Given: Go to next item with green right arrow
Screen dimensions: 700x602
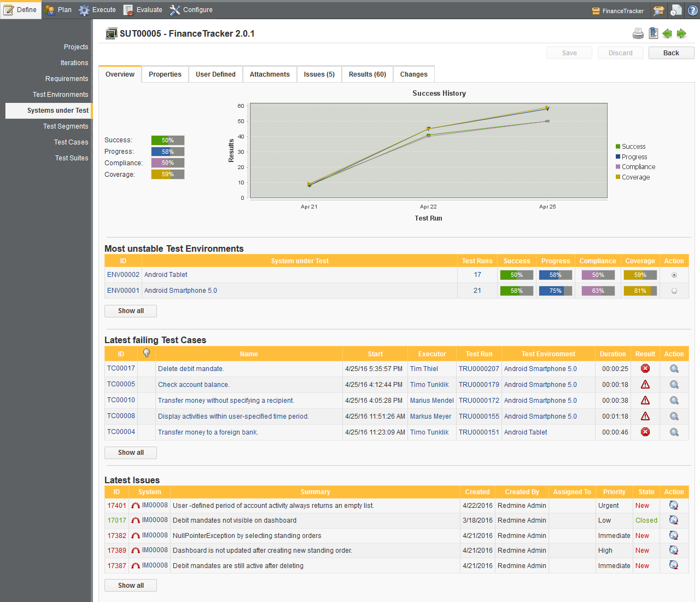Looking at the screenshot, I should point(681,34).
